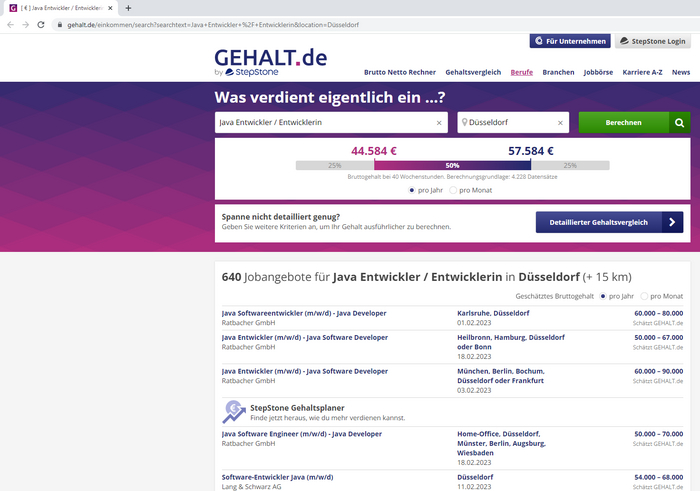Viewport: 700px width, 491px height.
Task: Open News menu item
Action: pyautogui.click(x=681, y=72)
